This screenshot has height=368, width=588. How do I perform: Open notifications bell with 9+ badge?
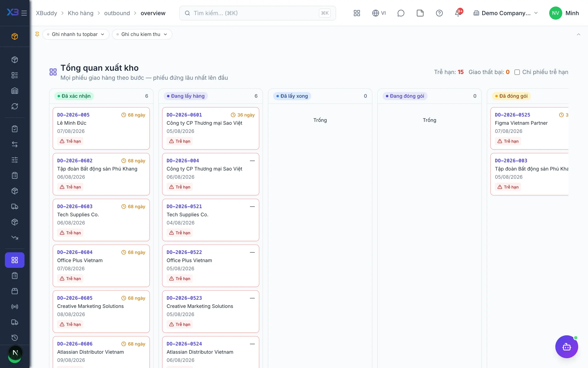459,13
